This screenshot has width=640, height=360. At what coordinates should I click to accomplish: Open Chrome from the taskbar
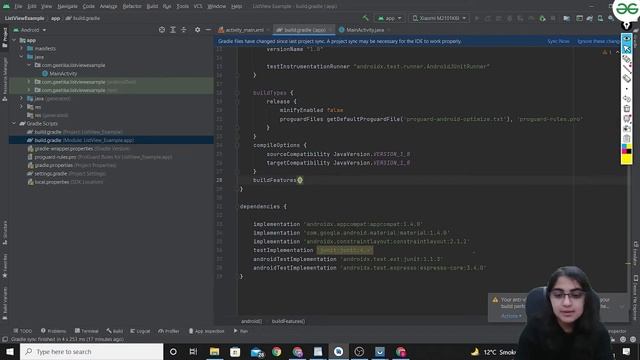click(x=277, y=351)
